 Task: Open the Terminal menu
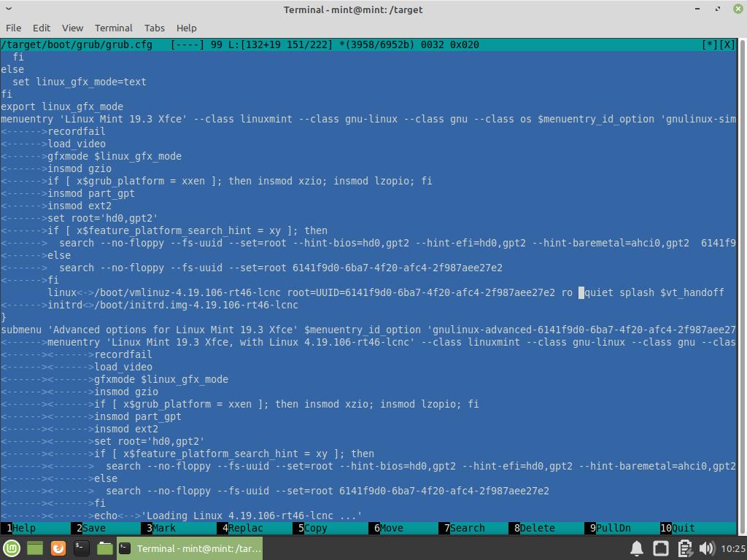pos(113,28)
